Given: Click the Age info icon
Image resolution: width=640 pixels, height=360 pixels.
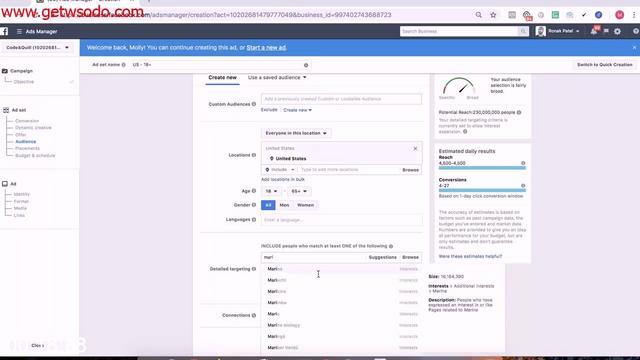Looking at the screenshot, I should (x=254, y=191).
